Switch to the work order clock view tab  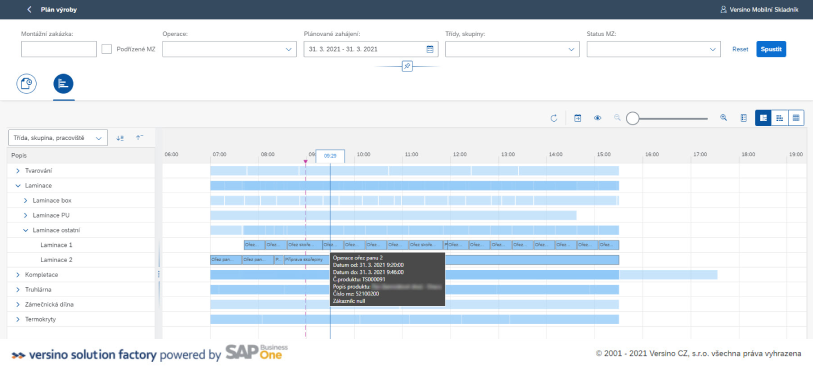(26, 83)
